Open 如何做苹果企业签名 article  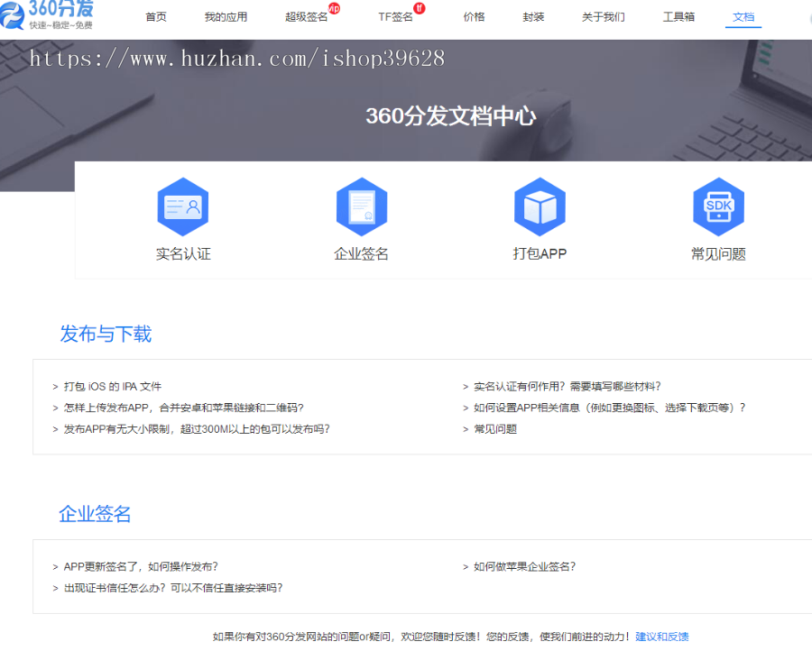click(x=524, y=566)
